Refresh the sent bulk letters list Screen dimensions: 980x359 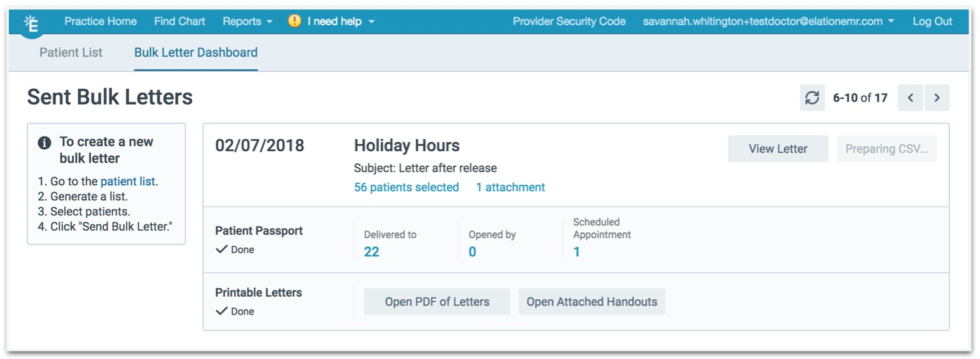812,98
